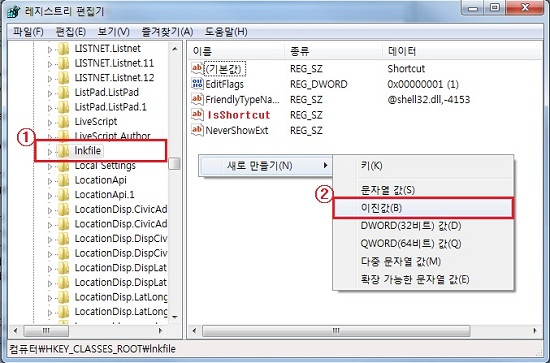Click the LiveScript folder icon

[x=63, y=122]
